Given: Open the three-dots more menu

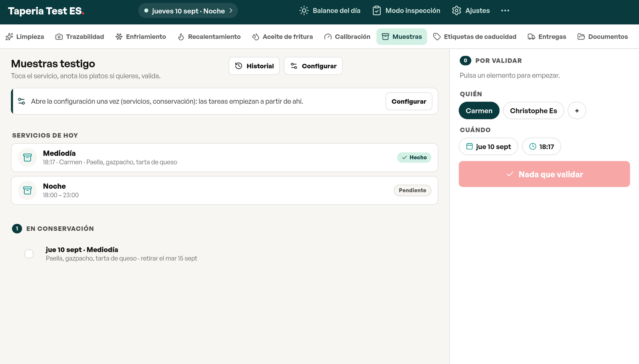Looking at the screenshot, I should click(x=505, y=11).
